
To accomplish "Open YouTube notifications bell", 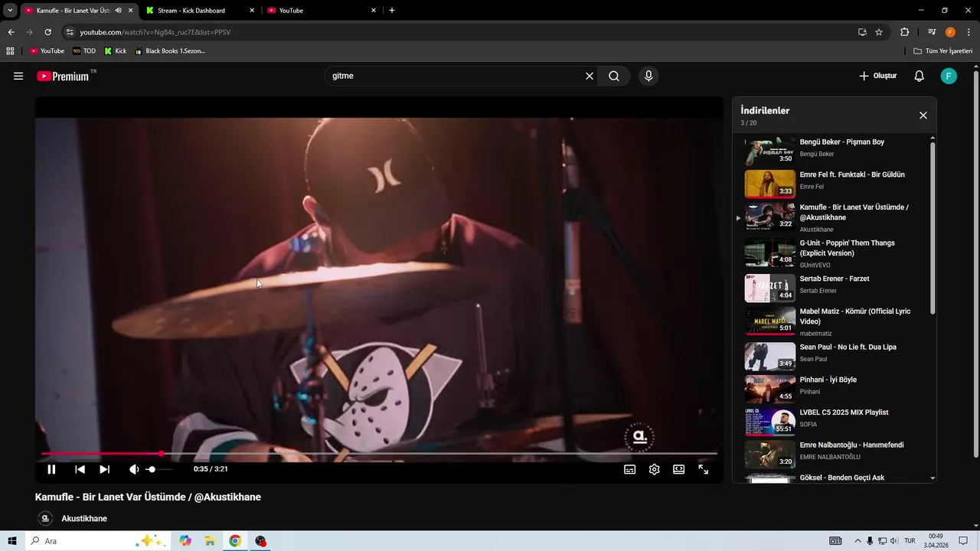I will pos(920,76).
